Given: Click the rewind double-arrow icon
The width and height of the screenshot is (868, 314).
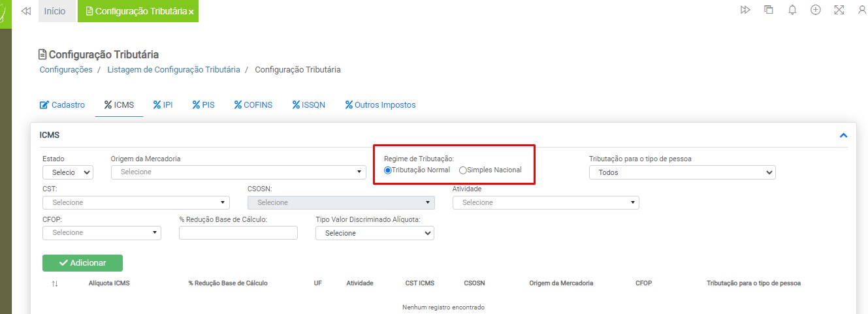Looking at the screenshot, I should [26, 11].
